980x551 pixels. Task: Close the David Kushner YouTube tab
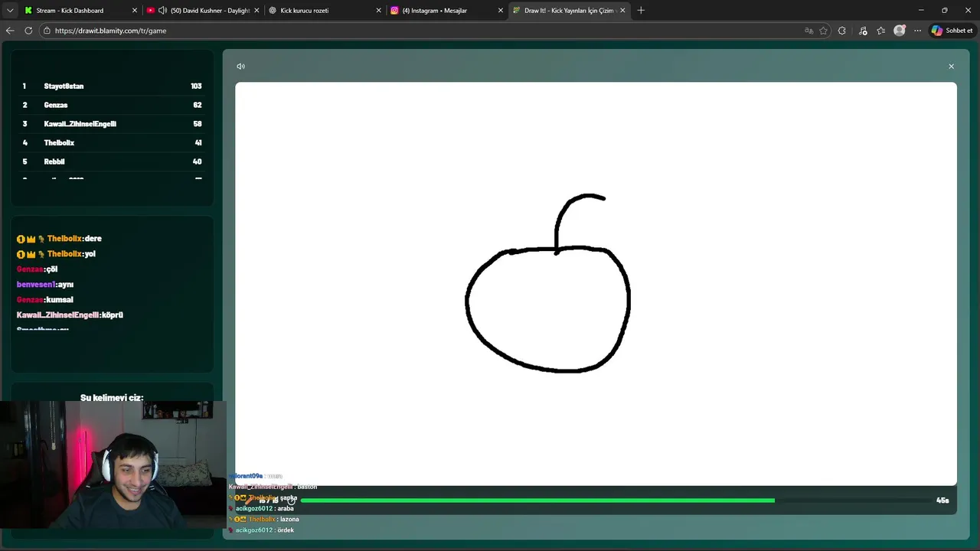pyautogui.click(x=256, y=11)
